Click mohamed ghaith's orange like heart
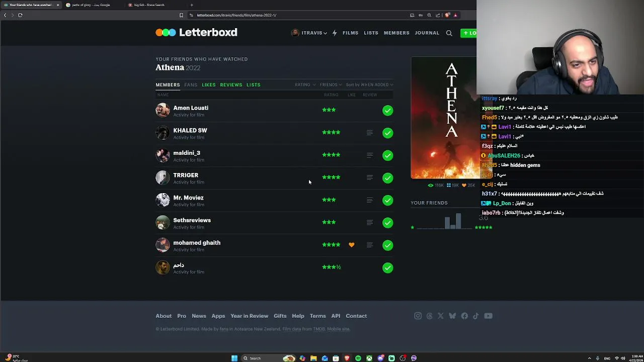Image resolution: width=644 pixels, height=362 pixels. [352, 245]
